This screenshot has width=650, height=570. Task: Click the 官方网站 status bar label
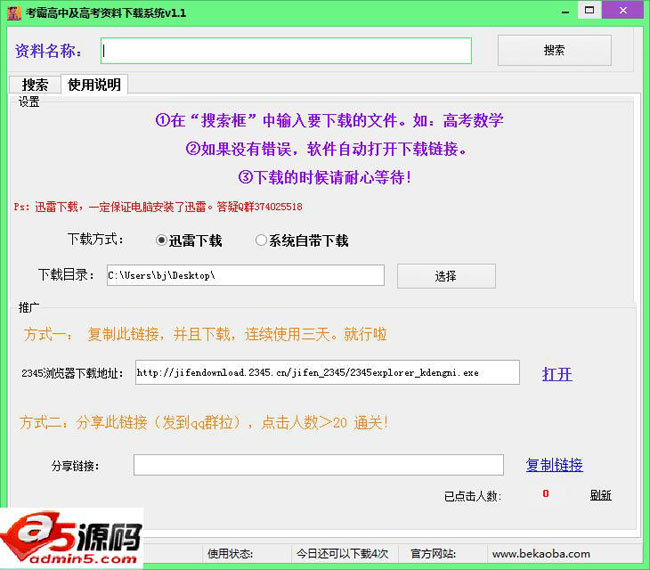433,554
